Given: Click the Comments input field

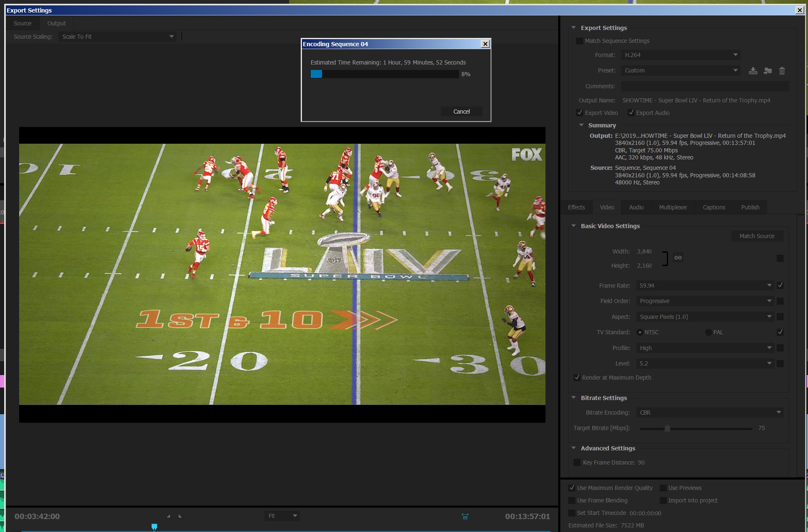Looking at the screenshot, I should tap(705, 86).
